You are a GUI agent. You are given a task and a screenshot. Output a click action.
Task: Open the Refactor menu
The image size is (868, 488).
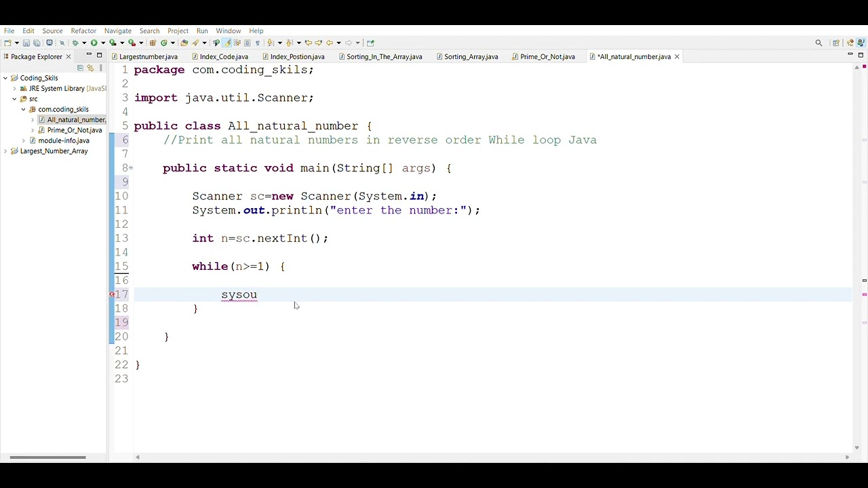(x=83, y=30)
